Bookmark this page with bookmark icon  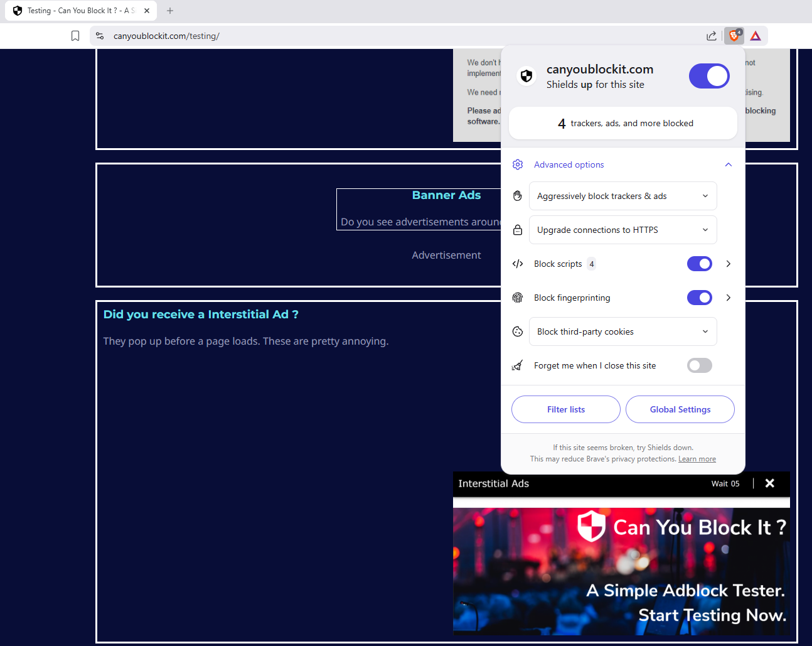click(x=75, y=36)
